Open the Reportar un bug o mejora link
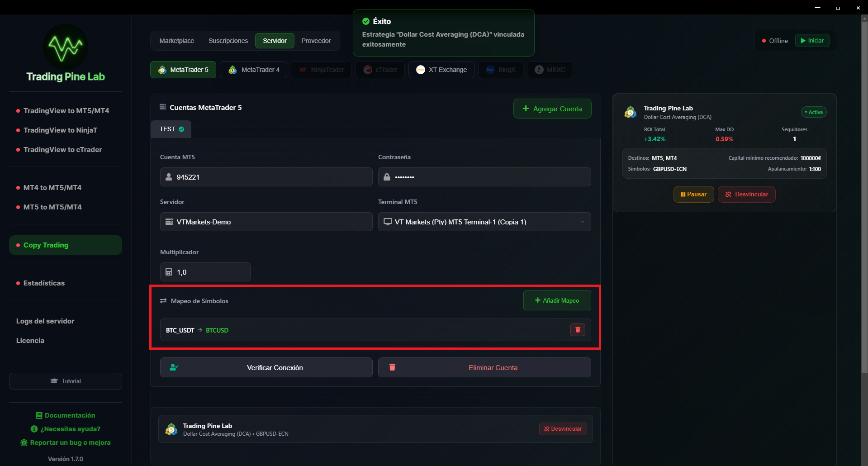Image resolution: width=868 pixels, height=466 pixels. [x=66, y=442]
